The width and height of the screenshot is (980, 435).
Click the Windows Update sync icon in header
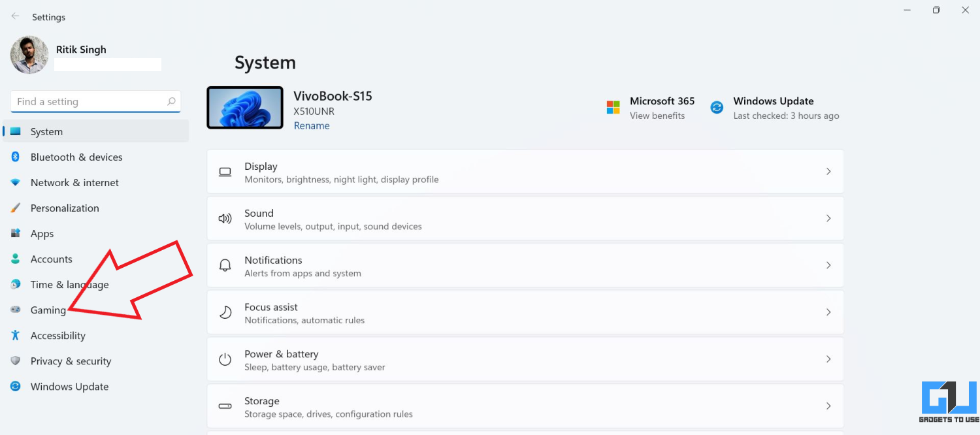tap(717, 107)
